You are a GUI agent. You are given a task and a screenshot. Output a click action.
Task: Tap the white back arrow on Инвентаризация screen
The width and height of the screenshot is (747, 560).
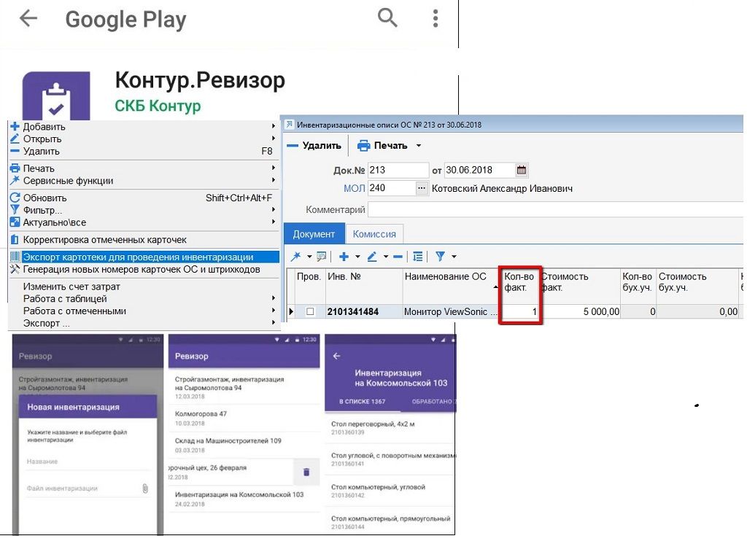coord(337,356)
